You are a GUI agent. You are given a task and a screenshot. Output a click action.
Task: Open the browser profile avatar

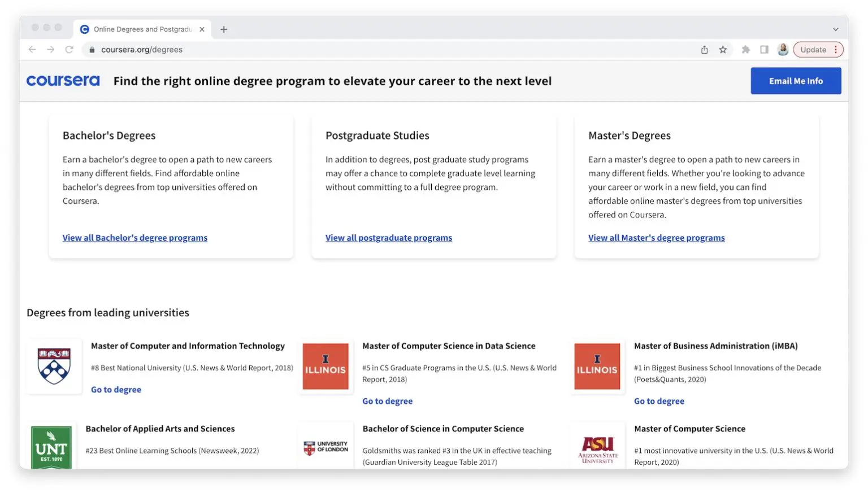point(783,49)
